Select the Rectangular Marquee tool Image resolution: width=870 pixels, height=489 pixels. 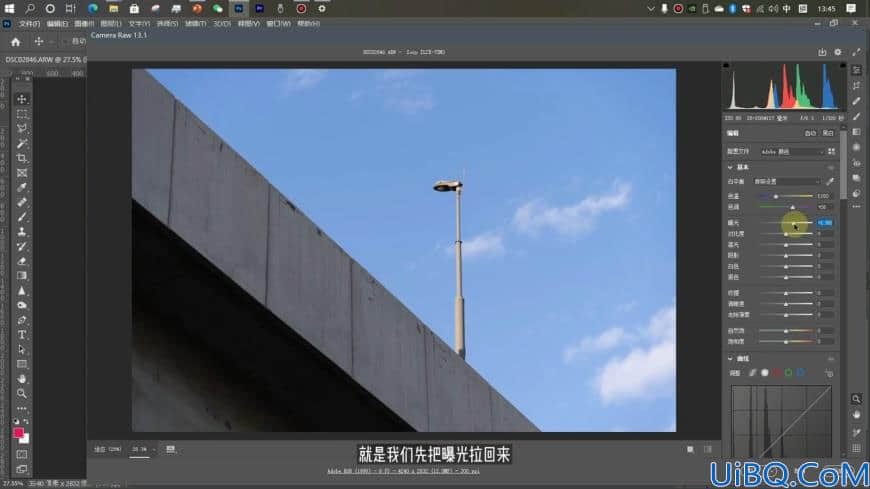point(22,114)
